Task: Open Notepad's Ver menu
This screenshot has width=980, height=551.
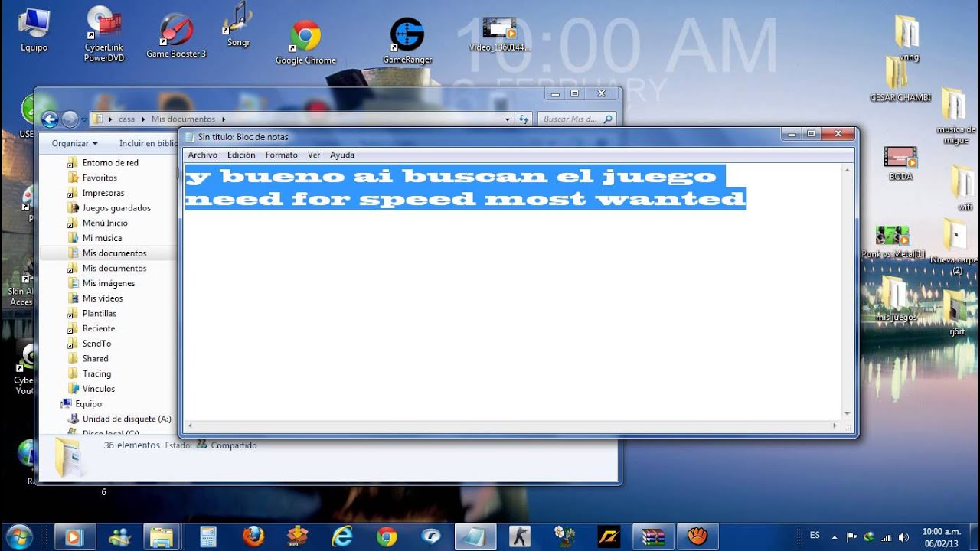Action: (x=314, y=155)
